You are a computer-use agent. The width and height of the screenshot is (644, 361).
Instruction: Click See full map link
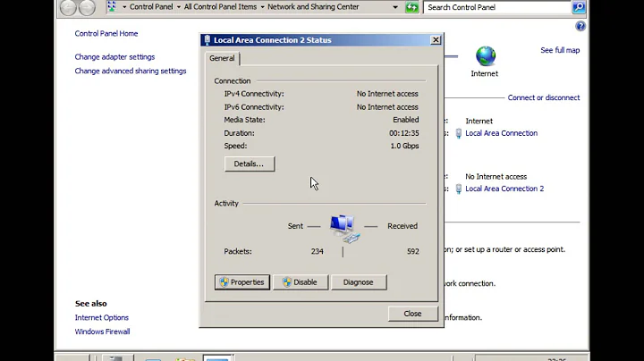(x=560, y=50)
